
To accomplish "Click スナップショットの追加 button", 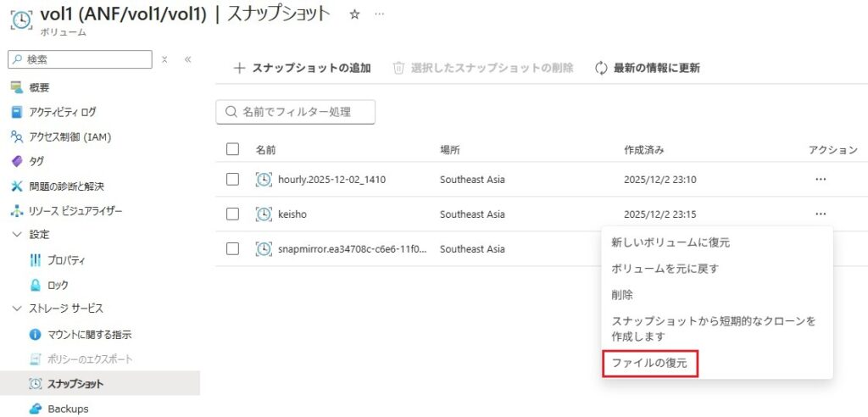I will click(x=302, y=68).
